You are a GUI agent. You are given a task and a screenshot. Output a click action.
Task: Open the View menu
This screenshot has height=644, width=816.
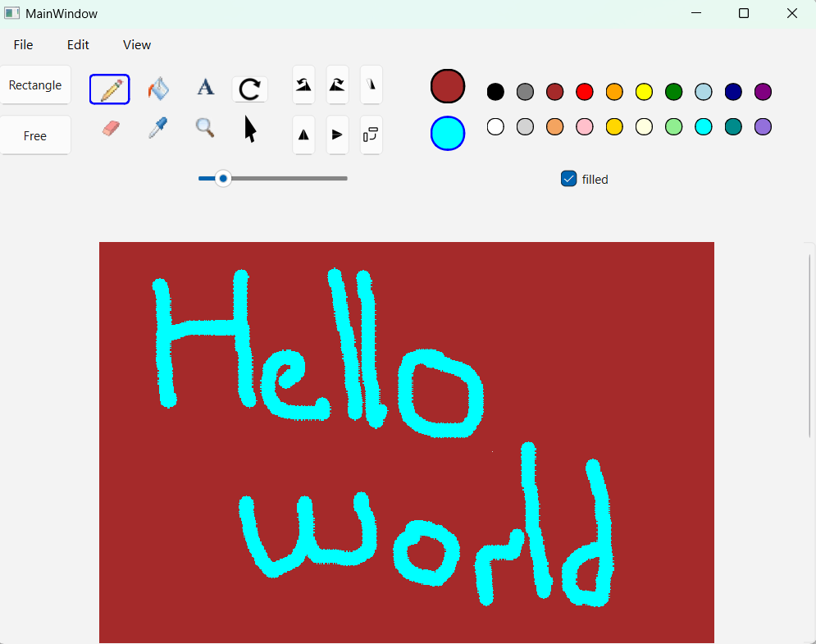(137, 45)
